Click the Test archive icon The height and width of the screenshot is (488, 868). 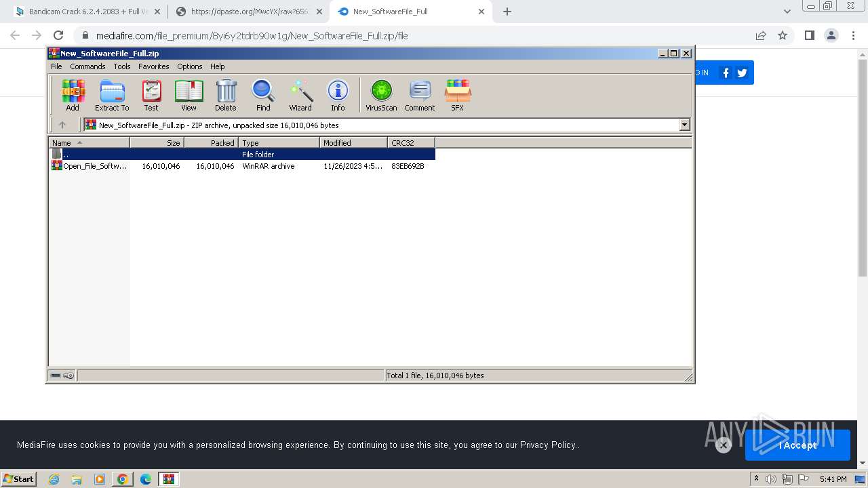click(151, 95)
